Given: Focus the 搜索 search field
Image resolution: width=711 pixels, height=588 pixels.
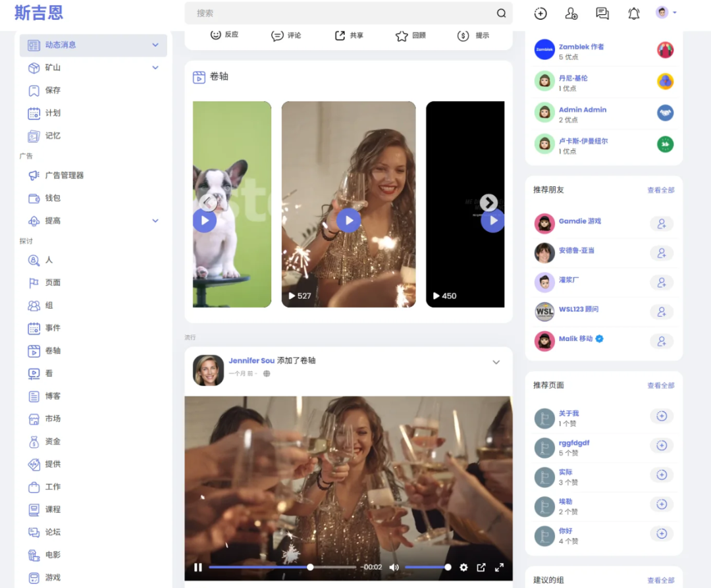Looking at the screenshot, I should [348, 13].
